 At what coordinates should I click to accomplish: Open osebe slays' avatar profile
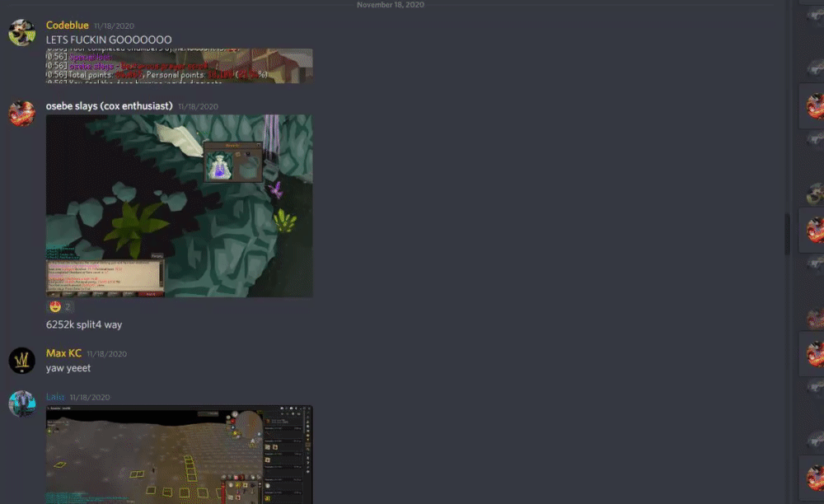[x=21, y=114]
